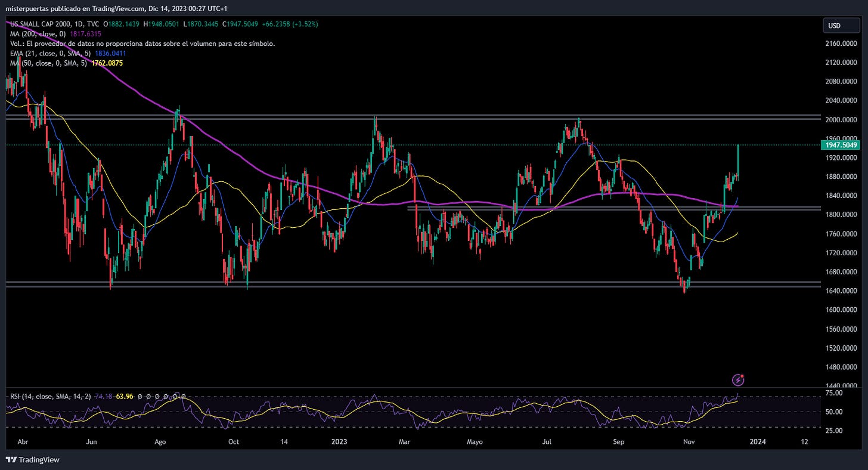Click the 2024 label on time axis
868x470 pixels.
tap(758, 442)
